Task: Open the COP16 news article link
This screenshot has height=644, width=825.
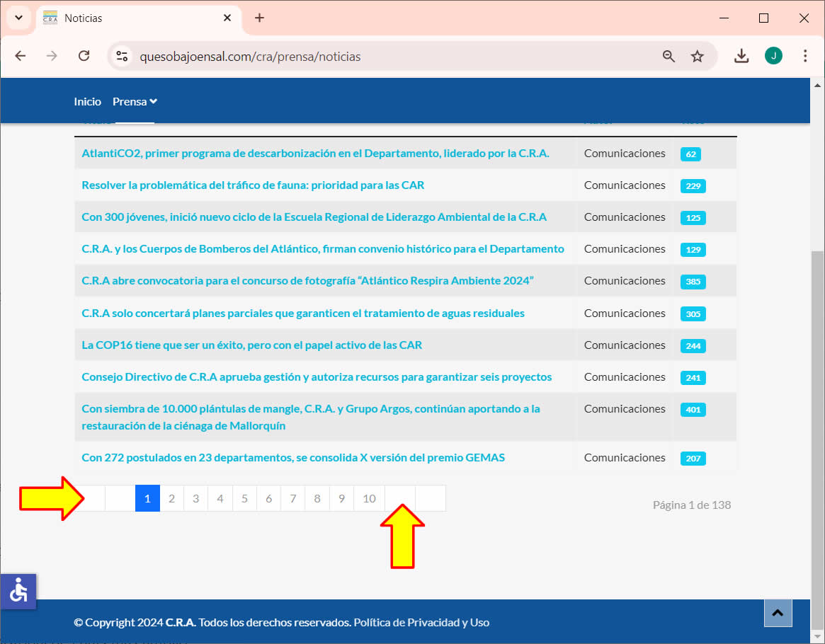Action: (x=251, y=345)
